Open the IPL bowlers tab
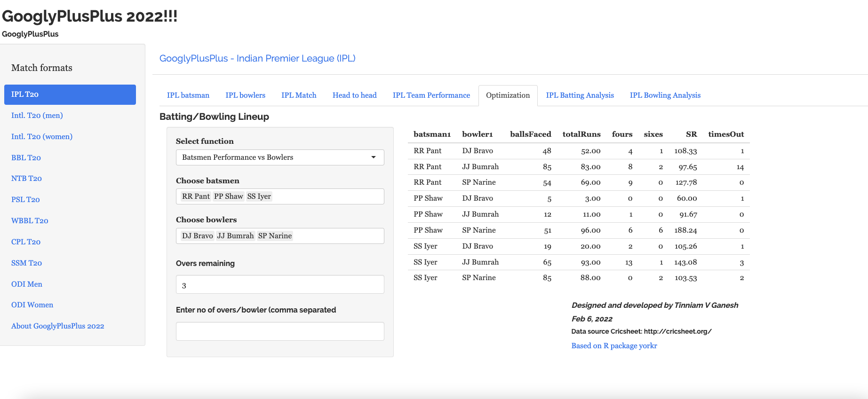 pyautogui.click(x=245, y=95)
